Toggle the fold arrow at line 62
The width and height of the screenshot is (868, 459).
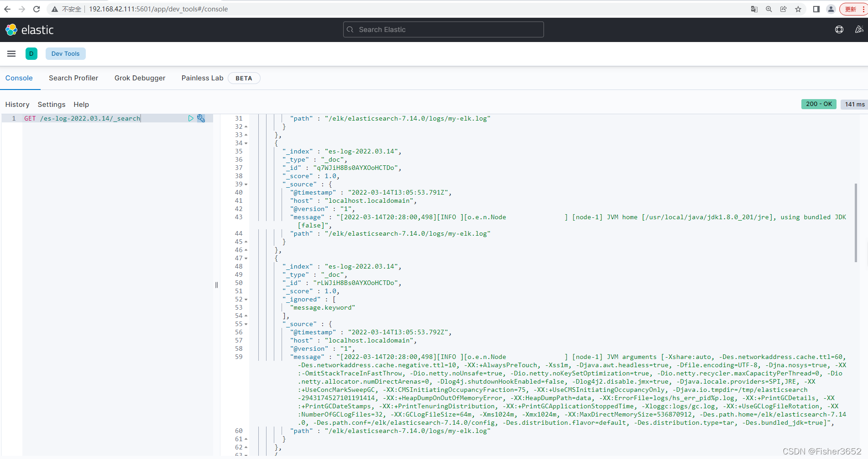pyautogui.click(x=246, y=448)
